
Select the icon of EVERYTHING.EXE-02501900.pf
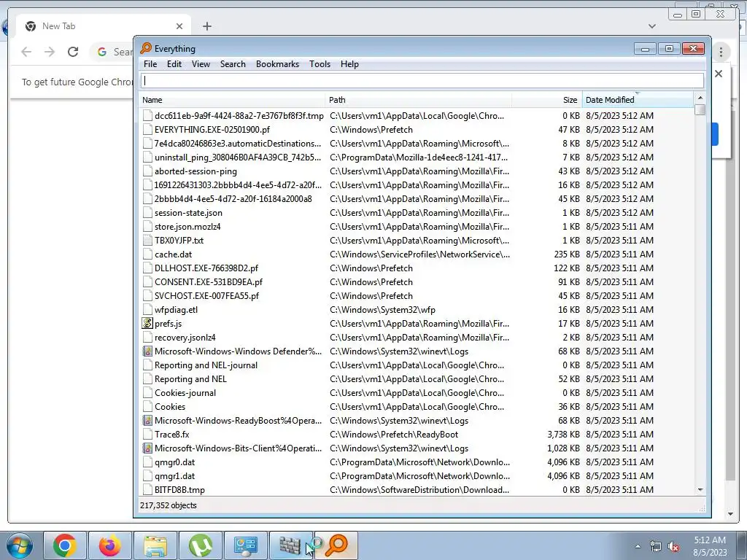click(x=147, y=130)
